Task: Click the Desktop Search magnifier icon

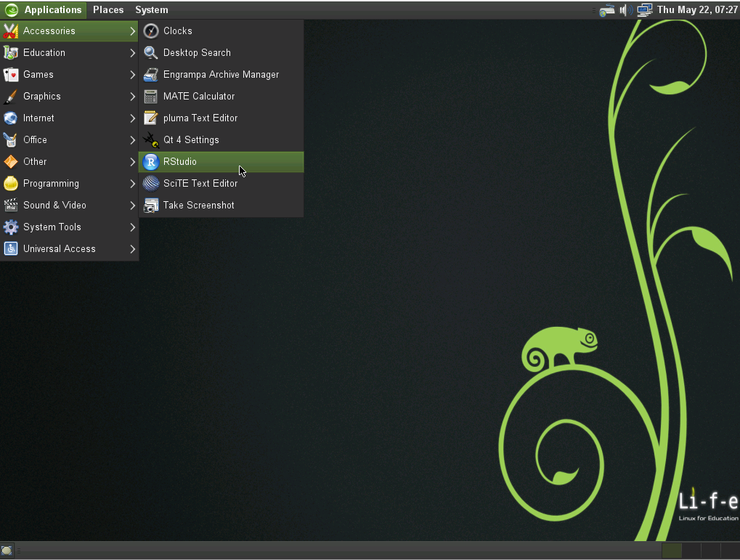Action: tap(151, 53)
